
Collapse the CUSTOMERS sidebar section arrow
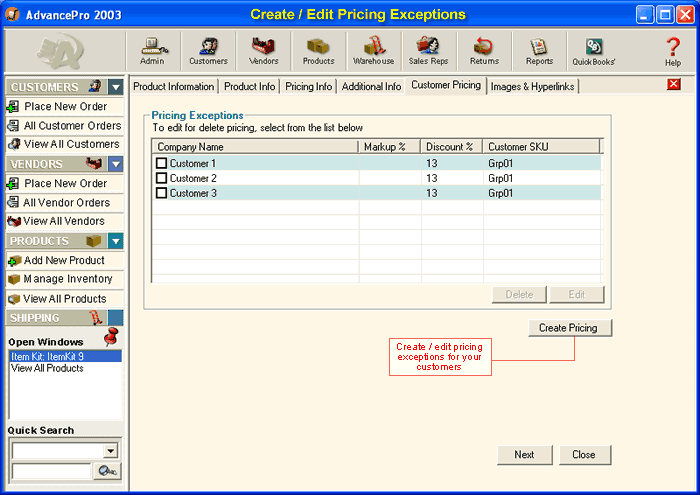pyautogui.click(x=116, y=87)
